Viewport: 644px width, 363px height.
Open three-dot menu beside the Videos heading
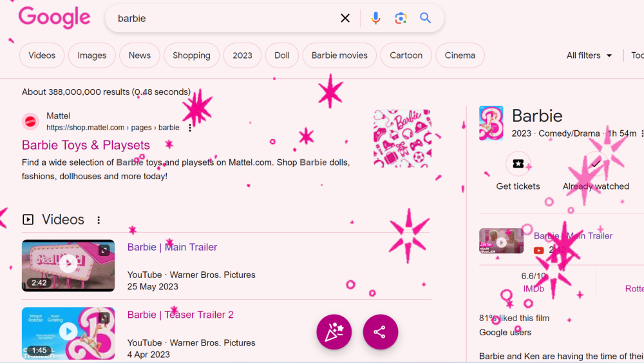[99, 220]
